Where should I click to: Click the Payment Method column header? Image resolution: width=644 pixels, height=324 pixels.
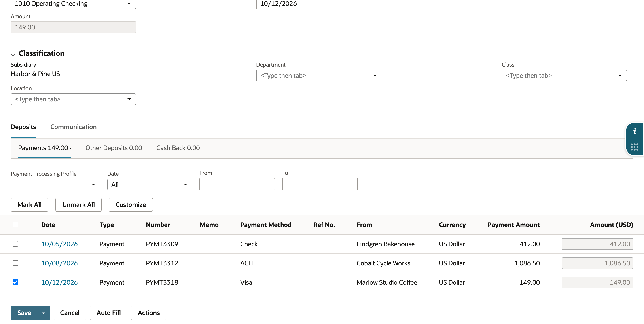coord(266,225)
